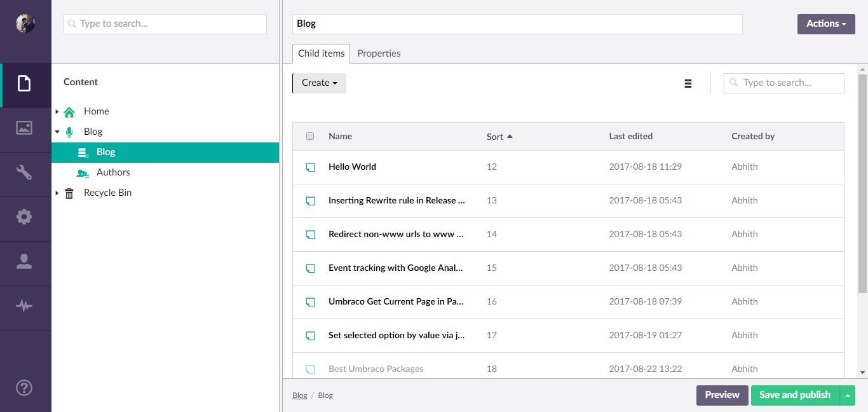Select the Best Umbraco Packages row icon

coord(310,369)
